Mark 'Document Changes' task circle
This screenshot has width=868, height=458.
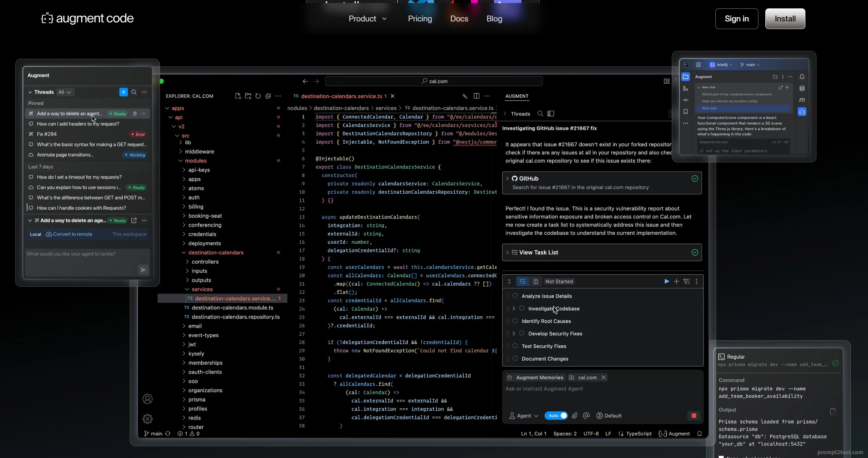(x=515, y=359)
